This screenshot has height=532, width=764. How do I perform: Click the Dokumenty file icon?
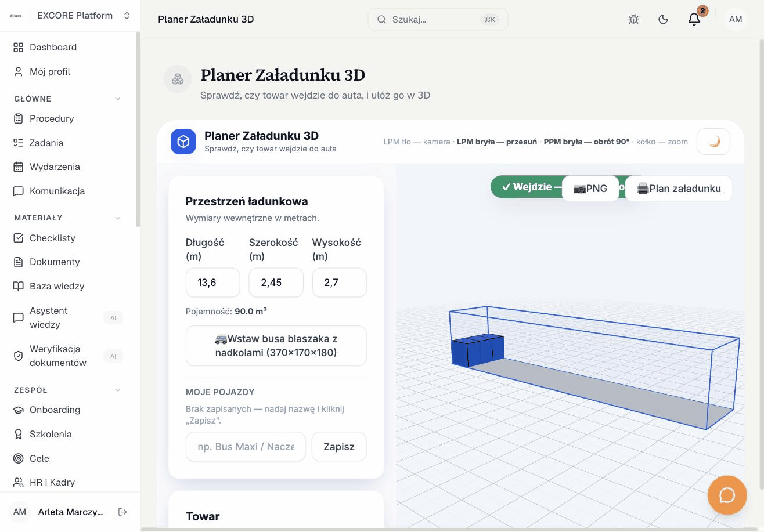point(19,262)
